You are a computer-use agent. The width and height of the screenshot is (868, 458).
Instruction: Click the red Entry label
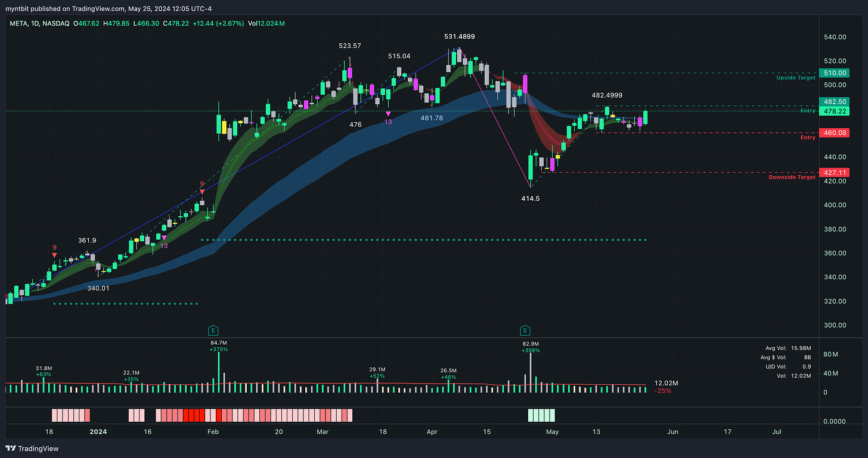[x=808, y=138]
